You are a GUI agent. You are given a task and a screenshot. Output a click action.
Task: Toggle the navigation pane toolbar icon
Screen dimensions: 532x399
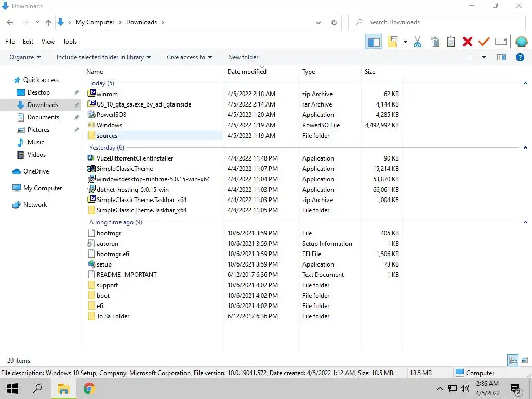coord(374,42)
